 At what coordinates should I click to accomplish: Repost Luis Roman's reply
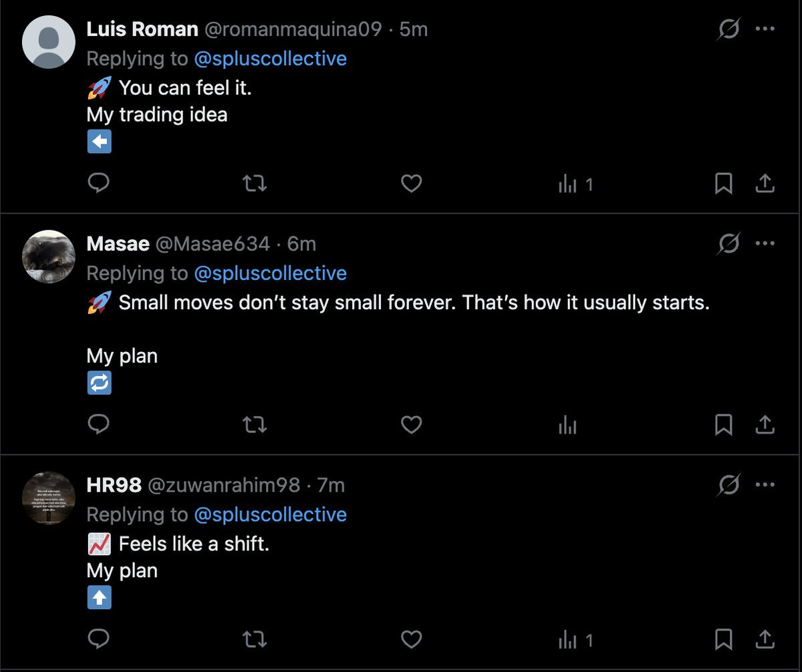click(x=254, y=183)
